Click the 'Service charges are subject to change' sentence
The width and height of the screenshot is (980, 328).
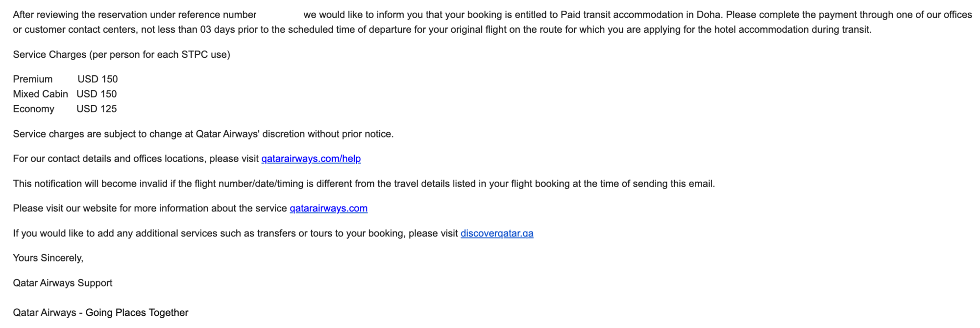203,134
